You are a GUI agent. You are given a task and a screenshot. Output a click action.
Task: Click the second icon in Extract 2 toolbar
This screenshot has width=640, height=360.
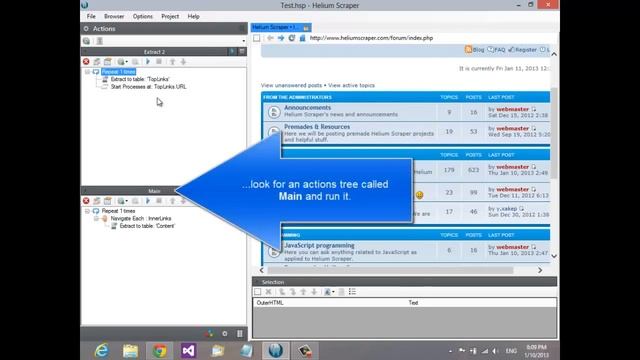point(97,62)
